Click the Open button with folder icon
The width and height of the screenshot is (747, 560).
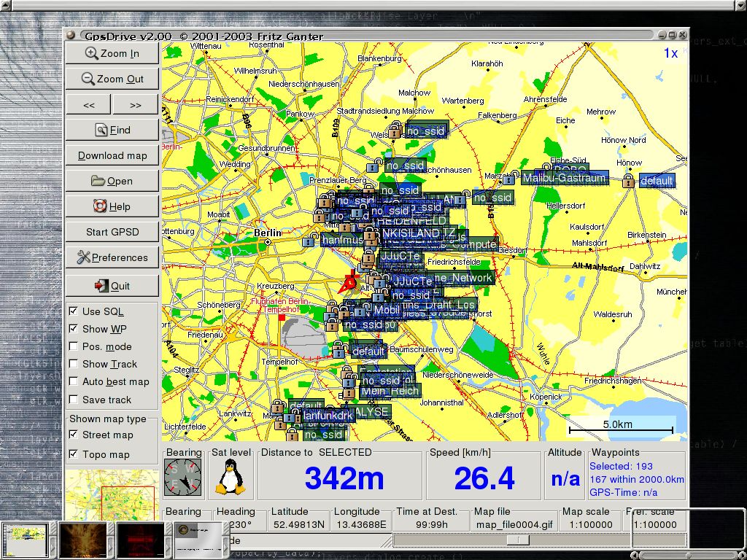pos(112,181)
